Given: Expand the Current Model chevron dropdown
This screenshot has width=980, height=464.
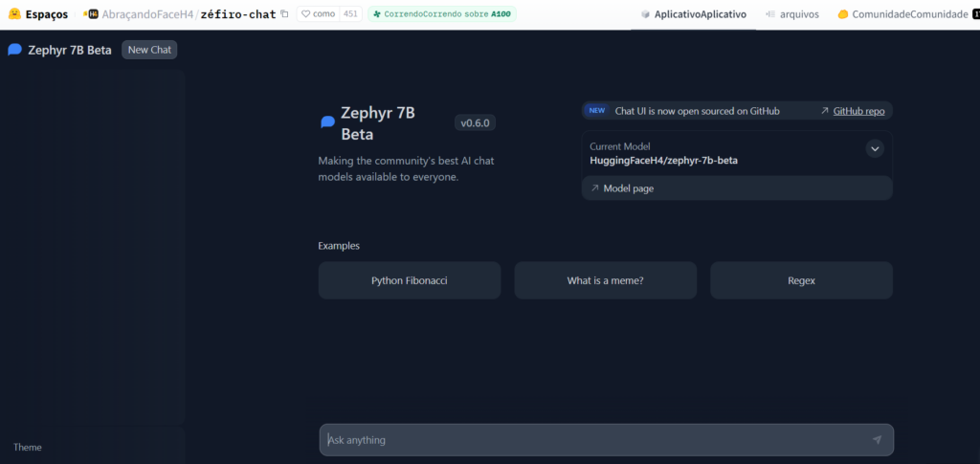Looking at the screenshot, I should (875, 148).
